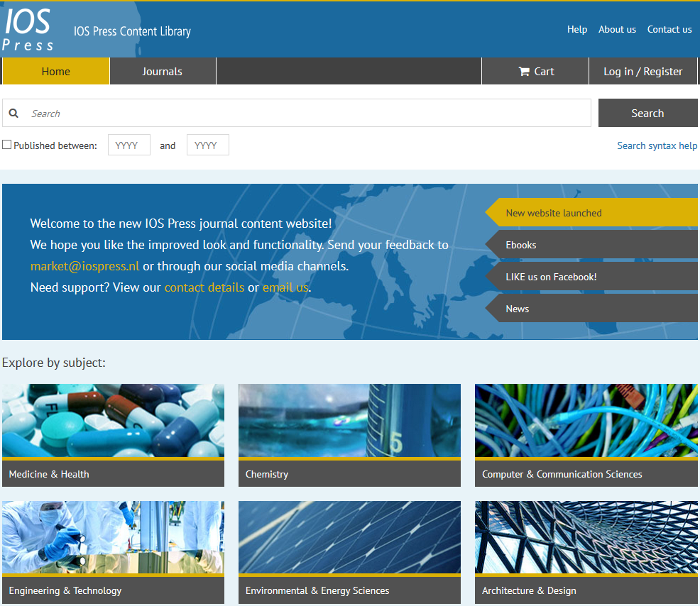This screenshot has width=700, height=606.
Task: Go to About us page
Action: (x=617, y=30)
